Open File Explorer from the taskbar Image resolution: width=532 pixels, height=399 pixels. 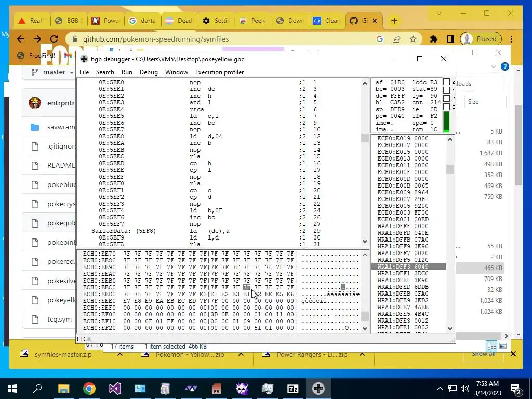[x=63, y=389]
